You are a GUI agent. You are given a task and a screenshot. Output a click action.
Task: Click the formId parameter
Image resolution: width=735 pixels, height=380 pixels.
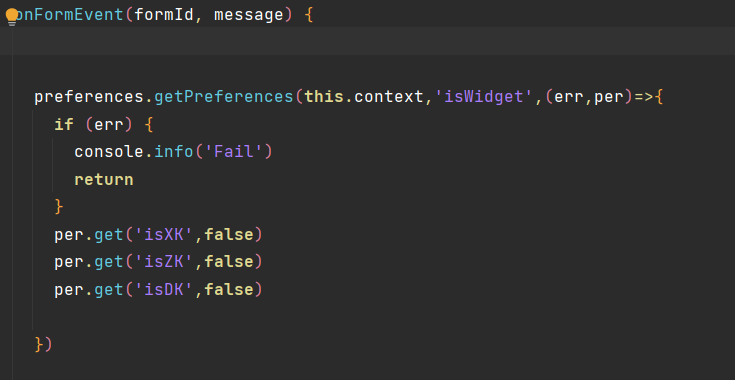pos(164,15)
